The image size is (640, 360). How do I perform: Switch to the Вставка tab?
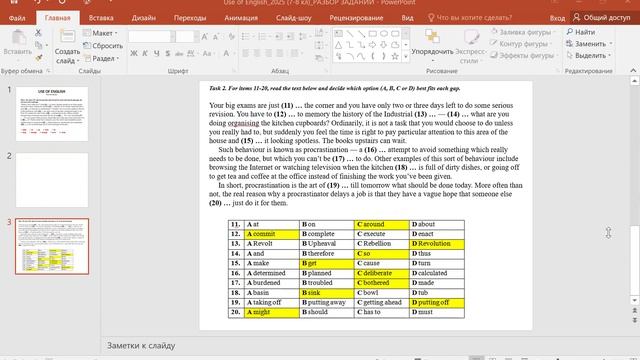(101, 18)
